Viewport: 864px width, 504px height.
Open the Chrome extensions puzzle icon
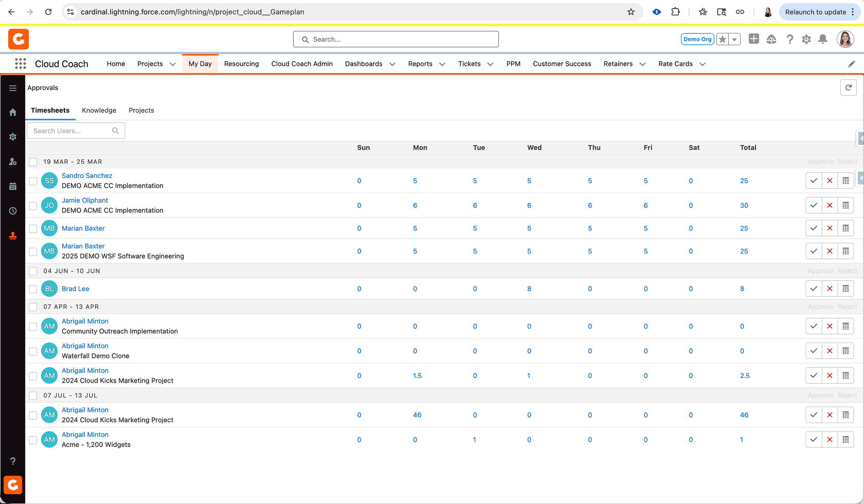pos(676,12)
